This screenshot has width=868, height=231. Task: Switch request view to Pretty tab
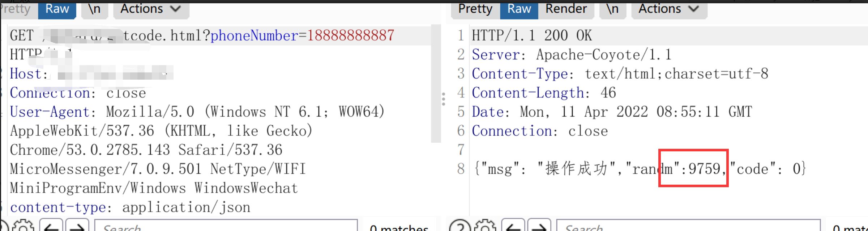(x=16, y=9)
